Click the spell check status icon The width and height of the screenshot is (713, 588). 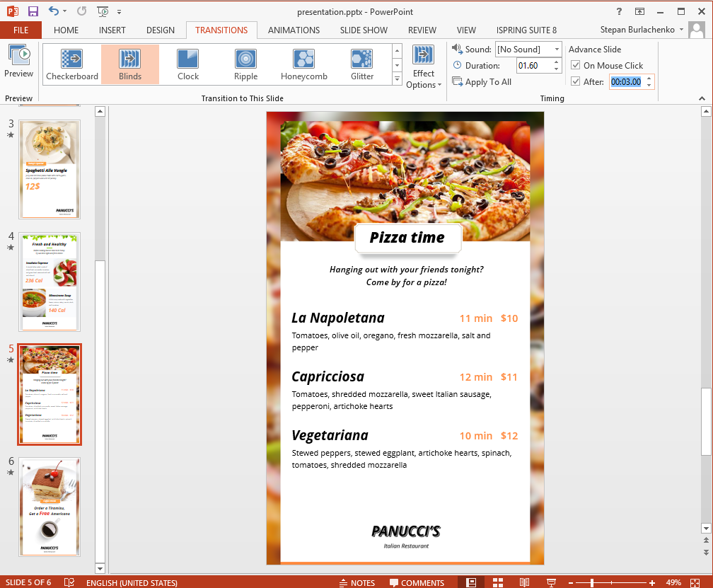click(69, 582)
